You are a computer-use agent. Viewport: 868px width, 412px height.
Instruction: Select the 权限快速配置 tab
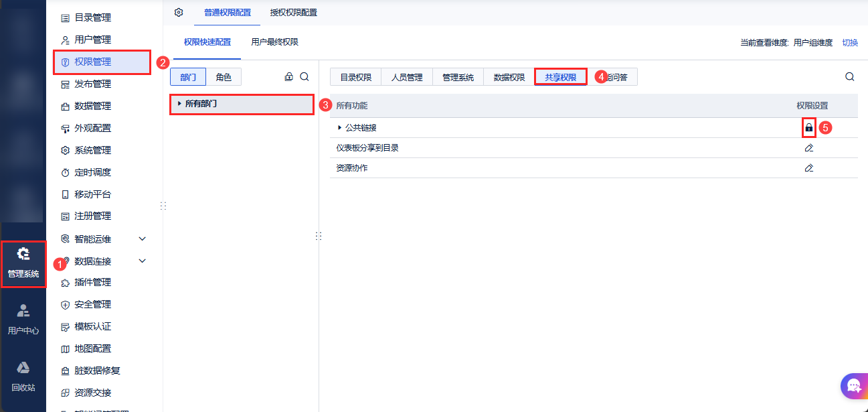click(207, 42)
